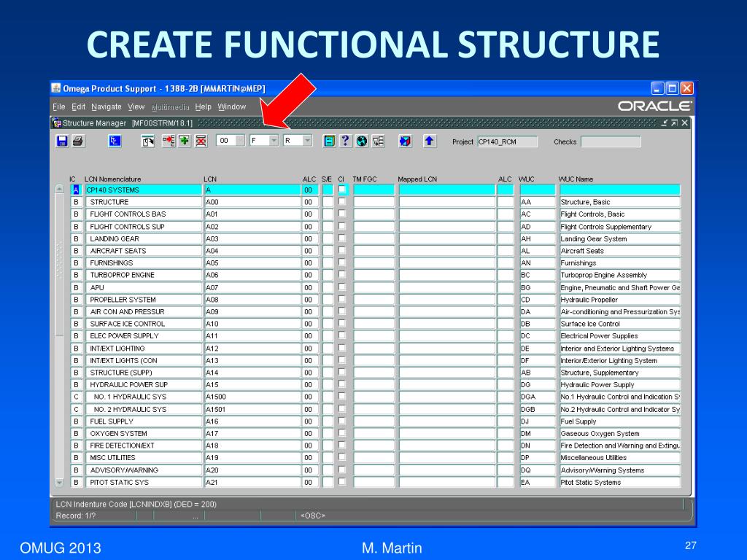Click WUC cell EA

tap(538, 483)
